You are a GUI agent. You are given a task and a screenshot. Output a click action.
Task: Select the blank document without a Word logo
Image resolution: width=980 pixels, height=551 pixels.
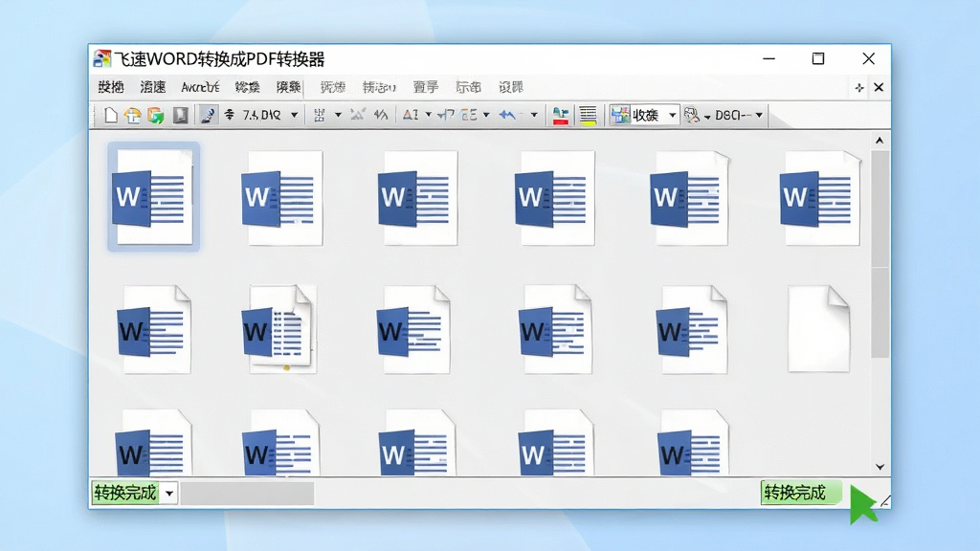click(x=819, y=329)
